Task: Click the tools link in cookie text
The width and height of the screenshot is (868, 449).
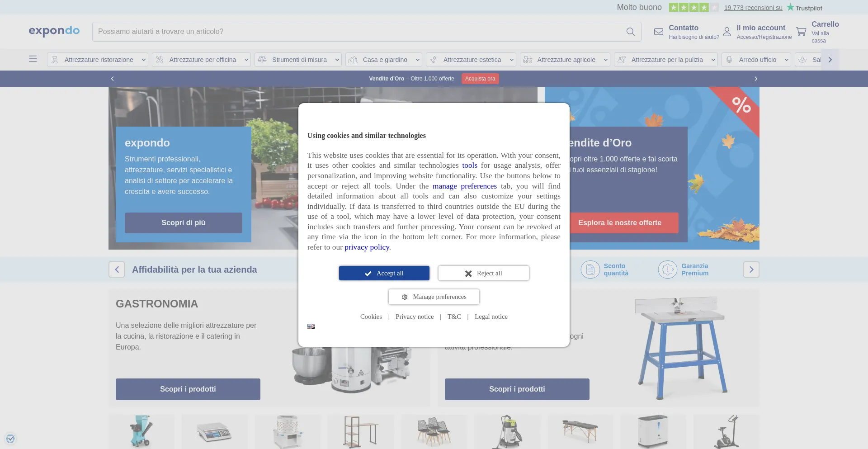Action: tap(470, 165)
